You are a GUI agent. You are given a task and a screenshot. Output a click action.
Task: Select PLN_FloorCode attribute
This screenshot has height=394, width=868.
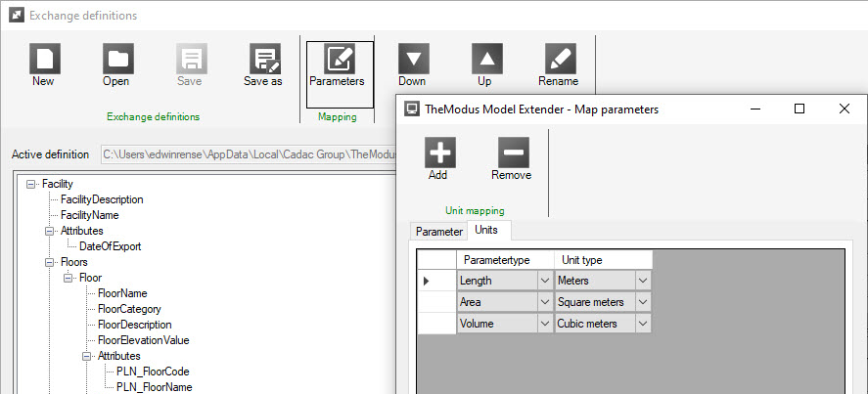153,372
